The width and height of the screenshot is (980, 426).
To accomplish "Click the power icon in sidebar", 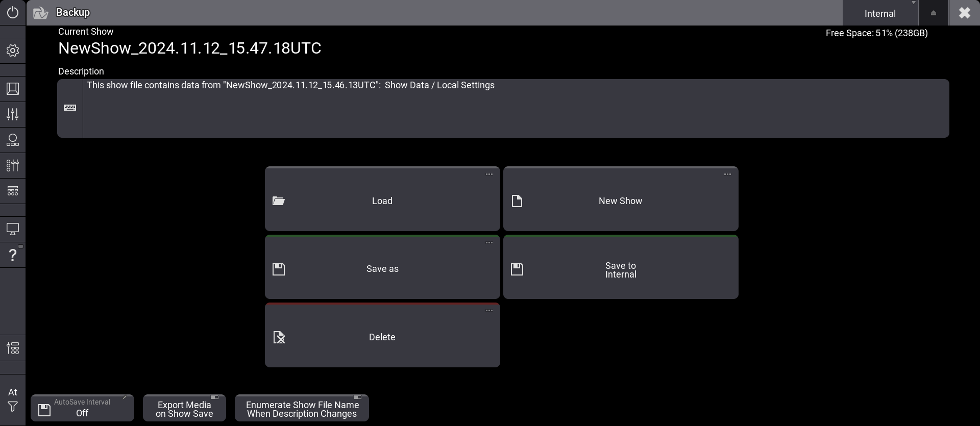I will tap(13, 12).
